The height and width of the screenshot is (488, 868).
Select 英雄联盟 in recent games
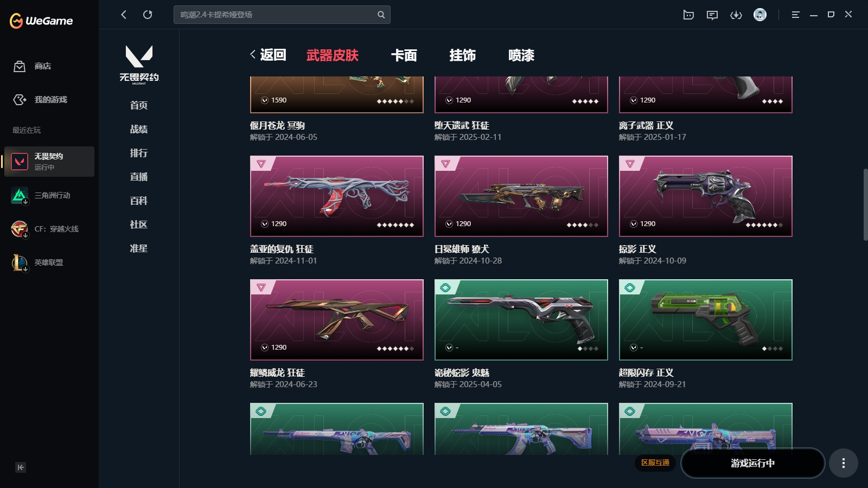(x=49, y=262)
